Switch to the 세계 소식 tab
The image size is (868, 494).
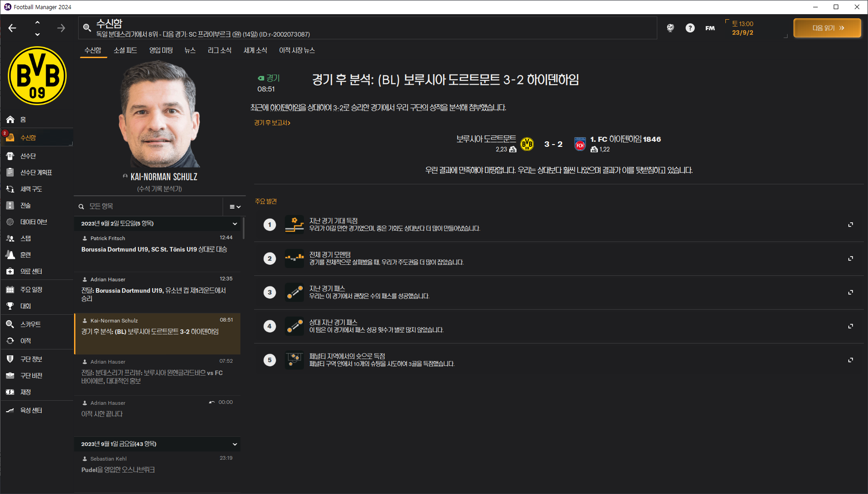[x=255, y=50]
